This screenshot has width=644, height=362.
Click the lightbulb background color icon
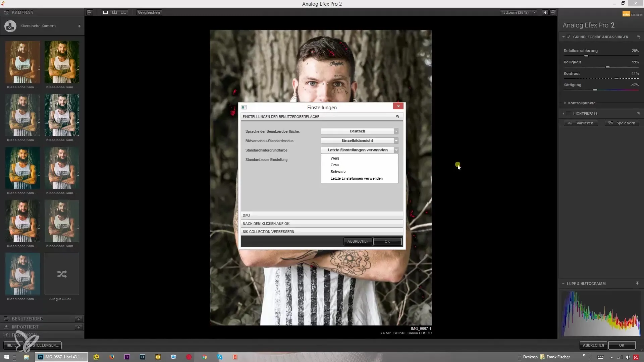[545, 12]
